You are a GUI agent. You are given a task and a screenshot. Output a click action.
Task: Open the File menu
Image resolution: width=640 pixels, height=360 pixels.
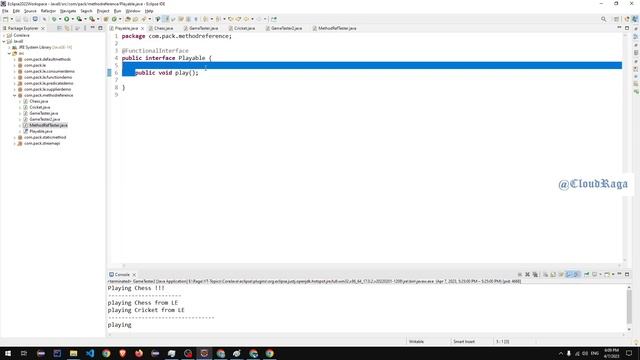click(5, 11)
